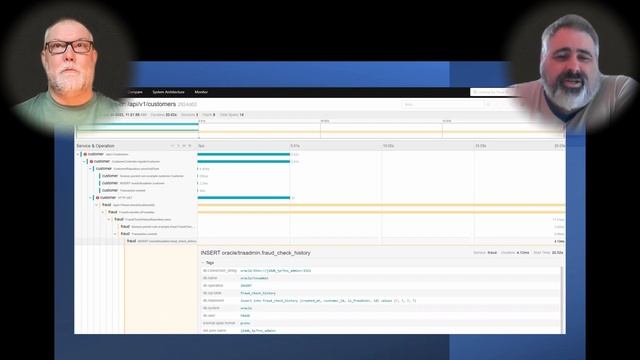Collapse the fraud FraudController span
The height and width of the screenshot is (360, 640).
(x=103, y=212)
